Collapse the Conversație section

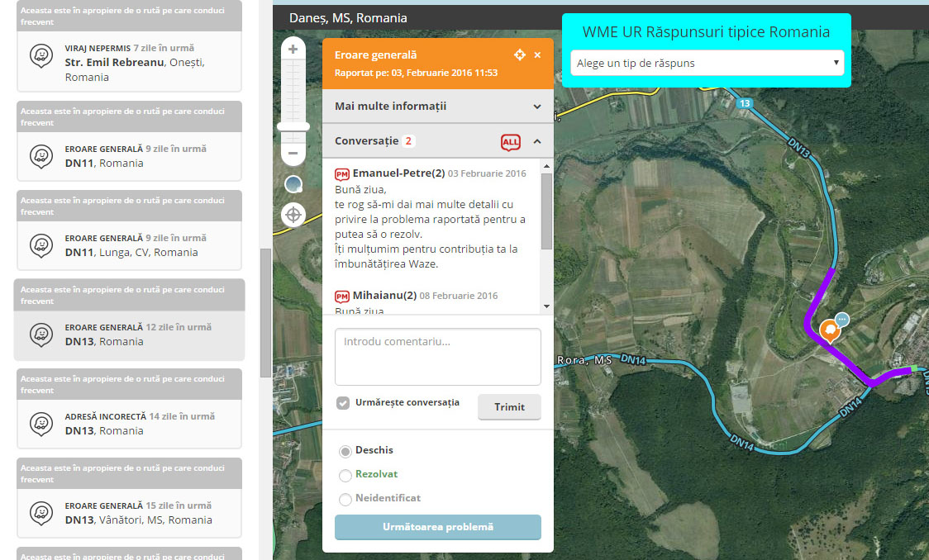[x=438, y=141]
